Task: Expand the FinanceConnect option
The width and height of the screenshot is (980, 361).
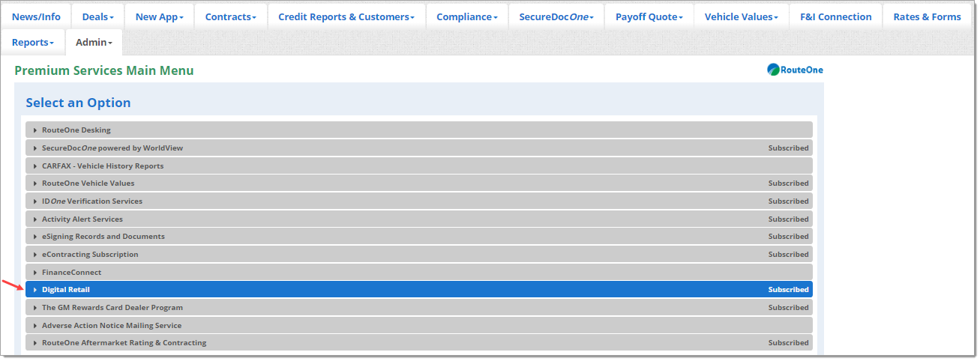Action: (419, 273)
